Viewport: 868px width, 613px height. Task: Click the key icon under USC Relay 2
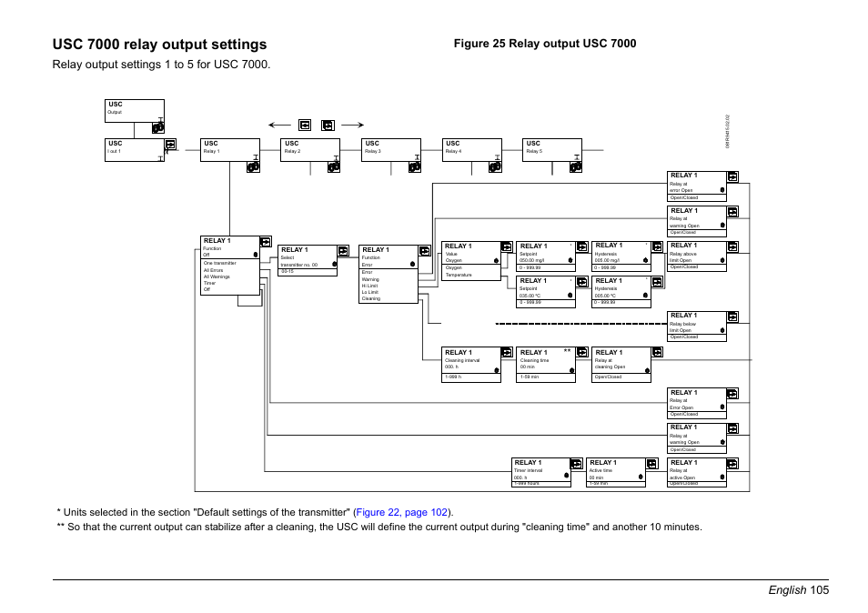334,166
